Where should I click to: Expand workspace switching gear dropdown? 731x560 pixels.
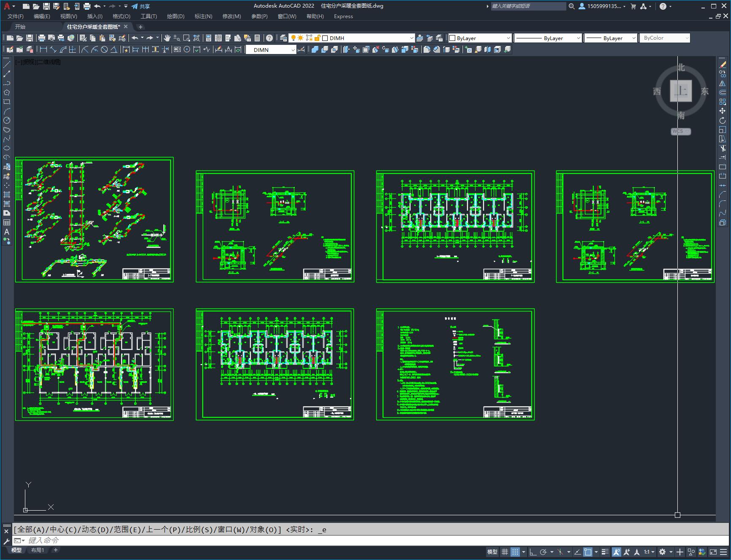pos(671,552)
